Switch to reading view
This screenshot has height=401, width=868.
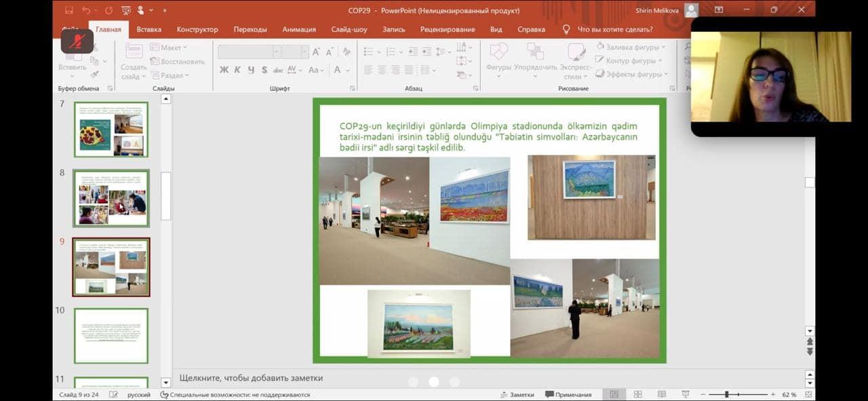[x=661, y=394]
